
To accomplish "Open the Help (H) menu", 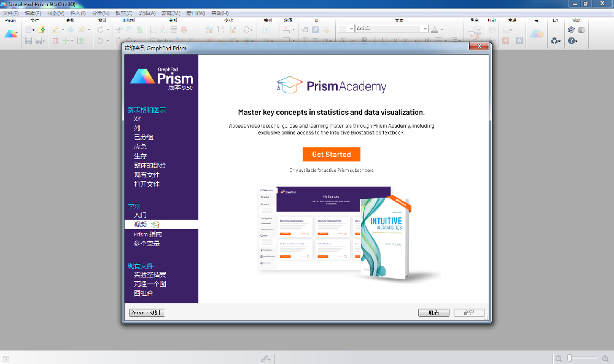I will pyautogui.click(x=220, y=13).
